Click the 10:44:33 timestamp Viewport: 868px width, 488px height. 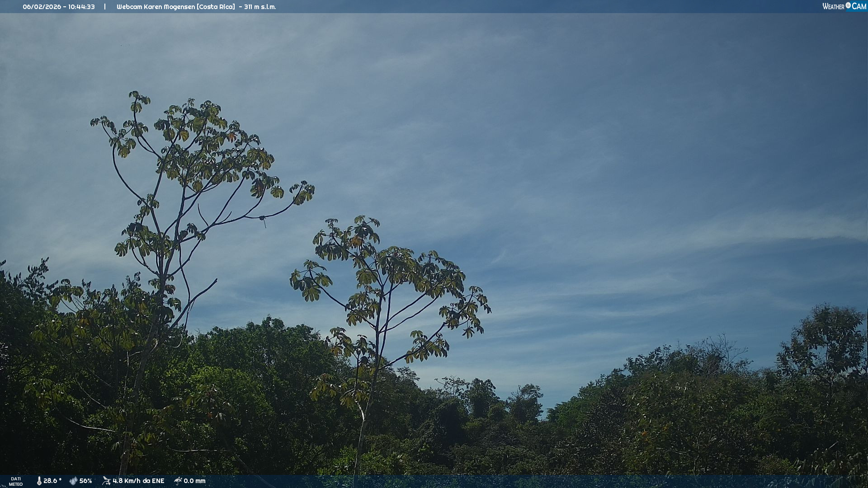click(x=81, y=7)
